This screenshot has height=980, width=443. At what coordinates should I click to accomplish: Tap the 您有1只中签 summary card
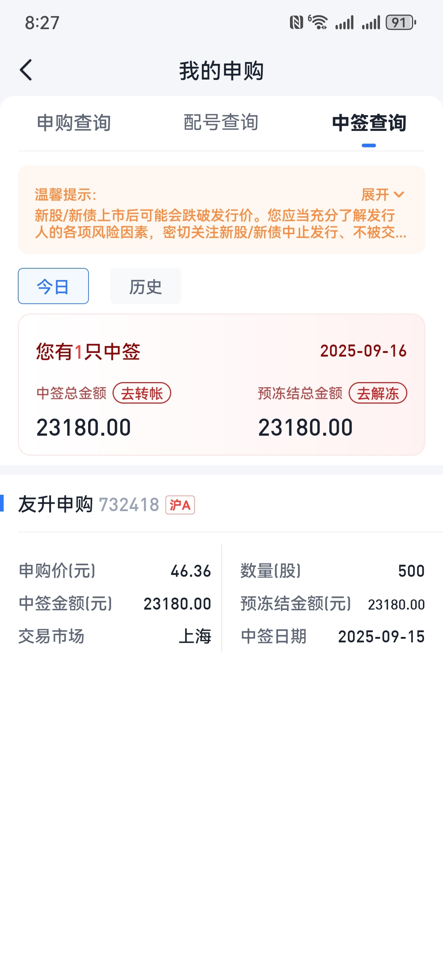221,385
